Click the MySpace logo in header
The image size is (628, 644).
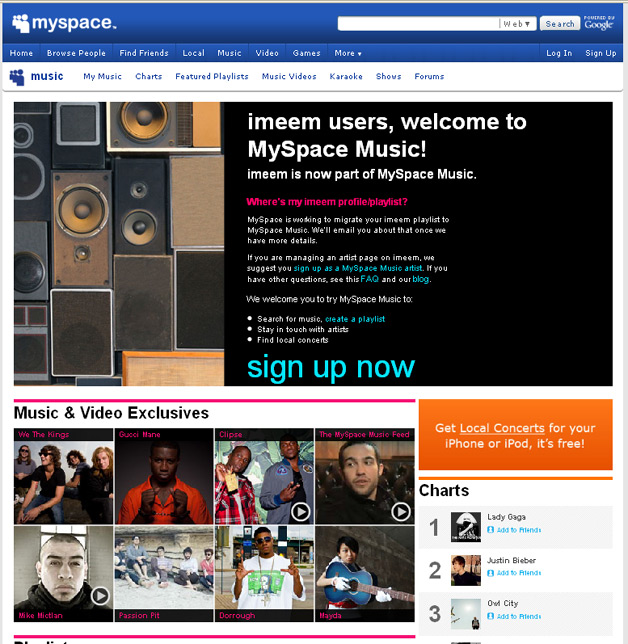64,22
